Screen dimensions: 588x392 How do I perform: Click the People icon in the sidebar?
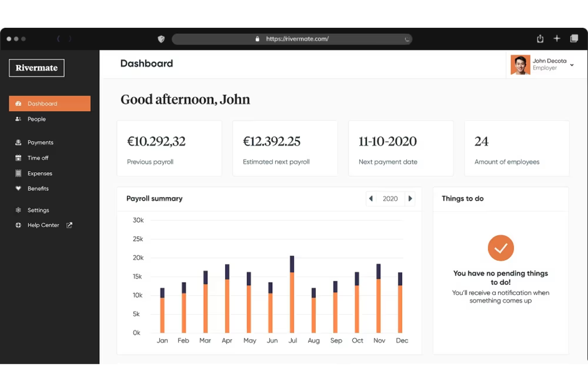(x=18, y=119)
